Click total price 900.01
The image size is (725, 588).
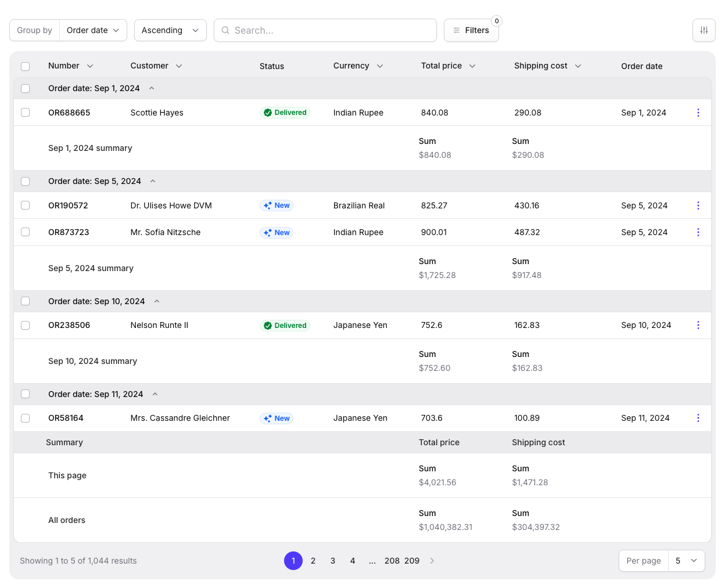434,232
